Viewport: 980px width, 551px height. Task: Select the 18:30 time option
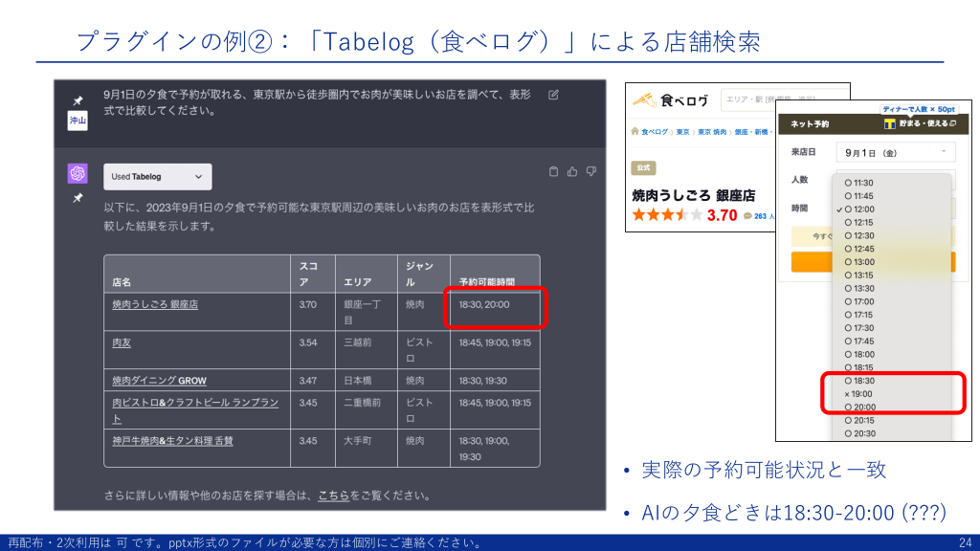click(x=862, y=381)
